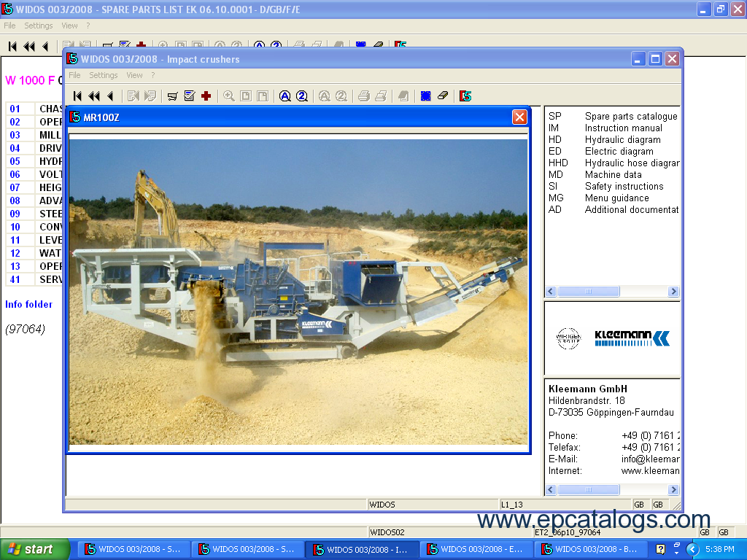Image resolution: width=747 pixels, height=560 pixels.
Task: Click the 5:38 PM taskbar clock
Action: (x=720, y=549)
